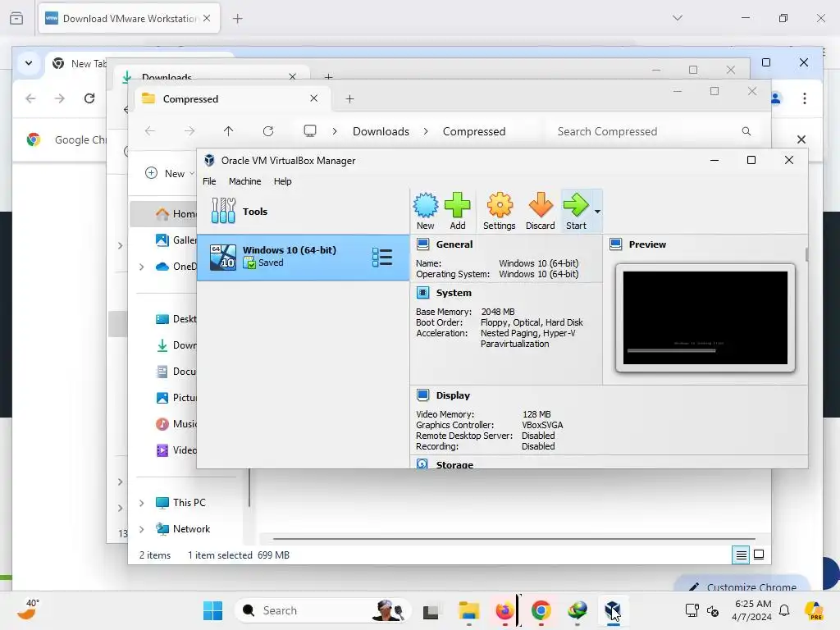This screenshot has height=630, width=840.
Task: Click the Explorer horizontal scrollbar
Action: click(x=514, y=538)
